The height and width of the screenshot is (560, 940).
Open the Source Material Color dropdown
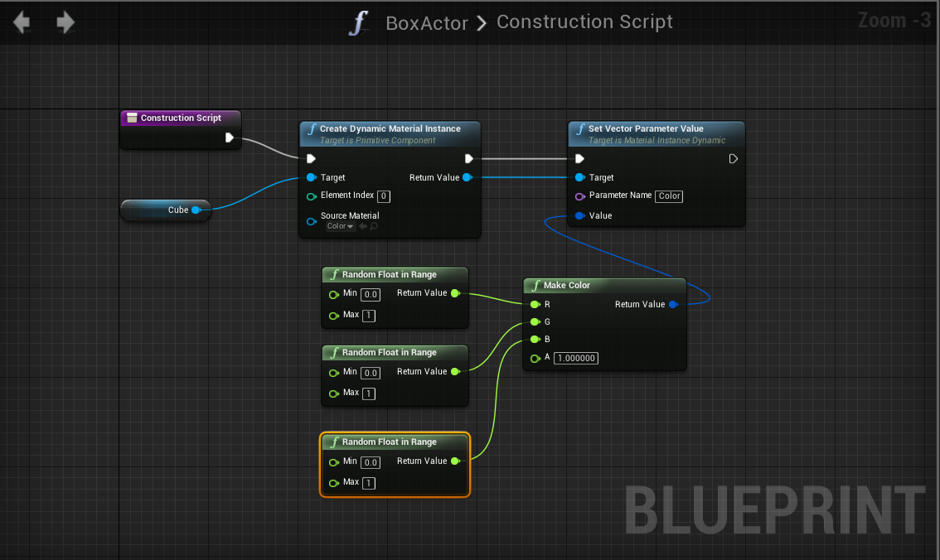point(340,226)
